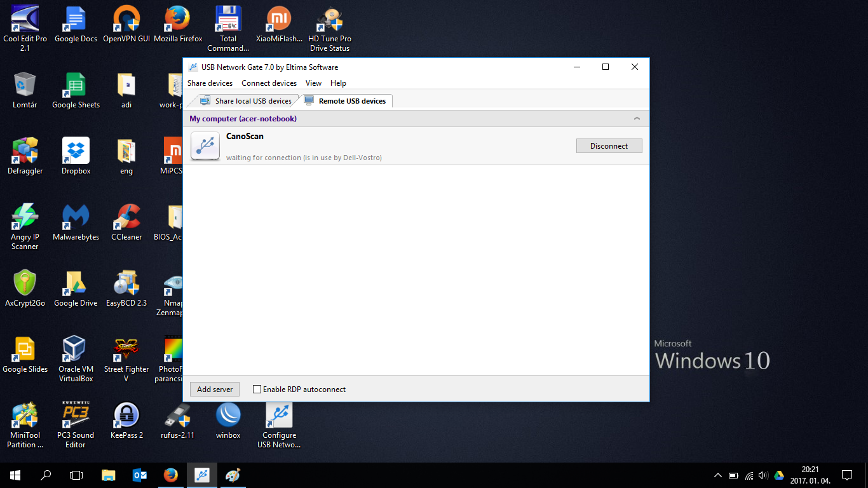Show hidden system tray icons chevron
The width and height of the screenshot is (868, 488).
click(718, 475)
